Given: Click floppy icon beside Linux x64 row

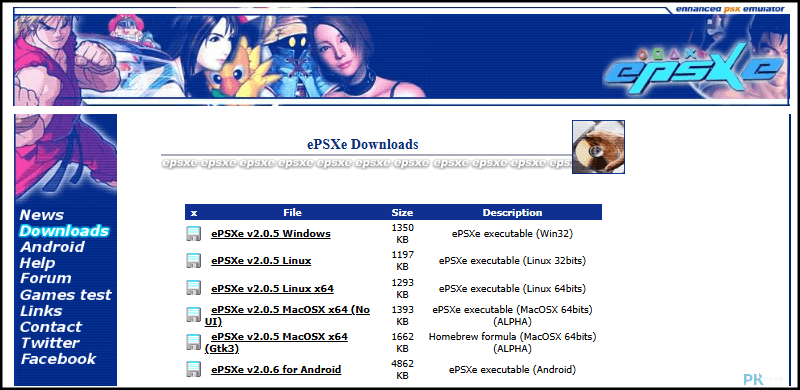Looking at the screenshot, I should coord(193,288).
